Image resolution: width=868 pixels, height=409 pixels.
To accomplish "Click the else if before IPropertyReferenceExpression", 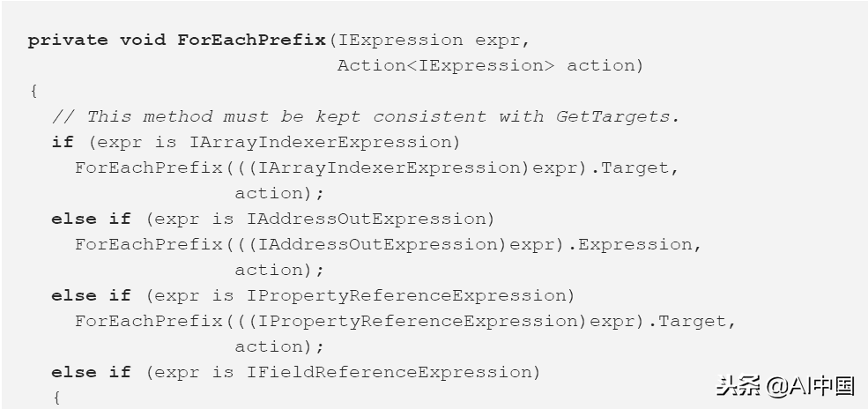I will pyautogui.click(x=91, y=295).
